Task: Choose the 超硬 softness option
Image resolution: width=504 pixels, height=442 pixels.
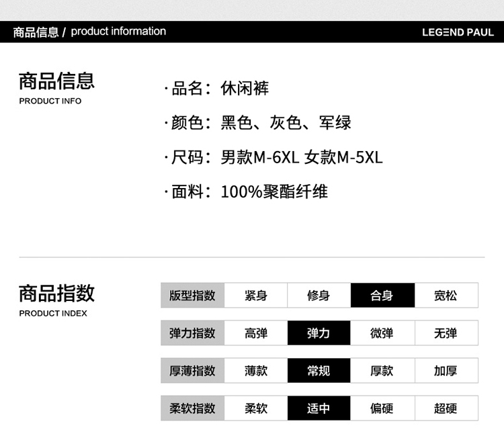Action: pyautogui.click(x=446, y=408)
